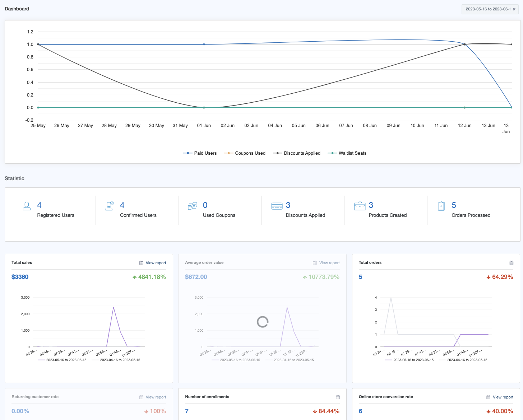Click the Confirmed Users icon
This screenshot has width=523, height=420.
point(110,206)
